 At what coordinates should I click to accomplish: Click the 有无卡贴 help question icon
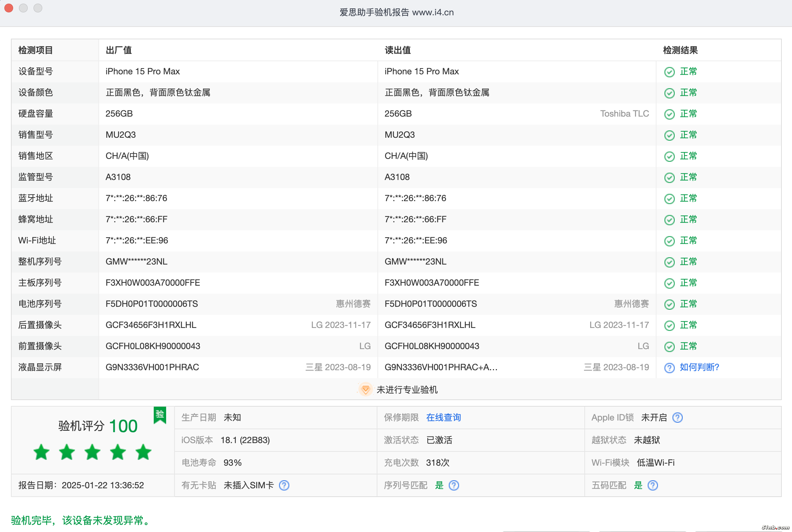(x=284, y=485)
